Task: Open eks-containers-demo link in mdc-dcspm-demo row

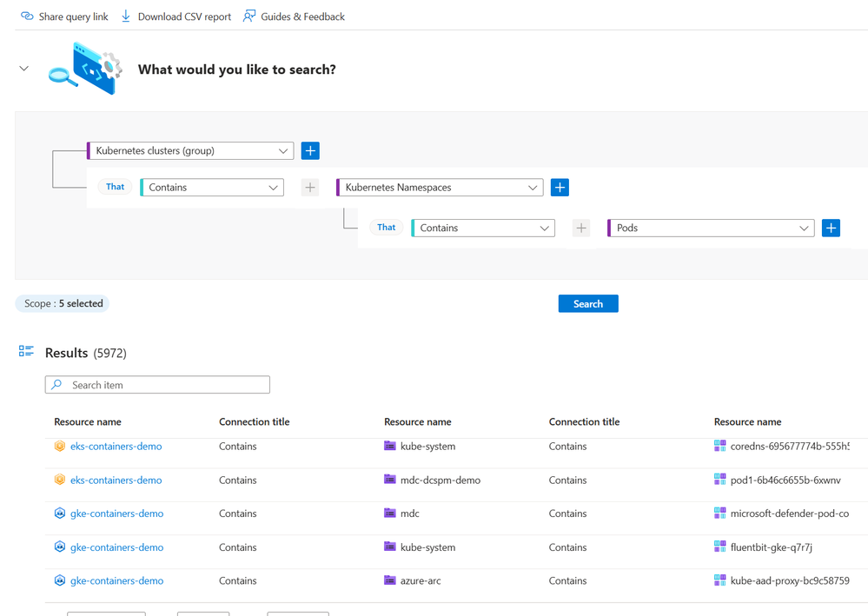Action: [x=116, y=480]
